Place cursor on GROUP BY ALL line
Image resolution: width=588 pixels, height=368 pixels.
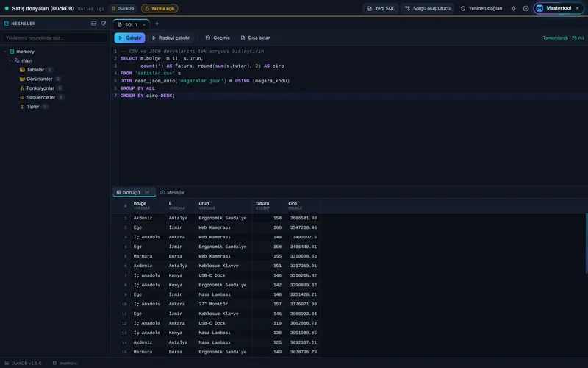click(137, 88)
